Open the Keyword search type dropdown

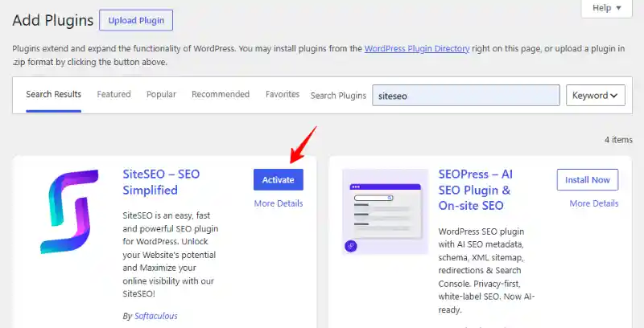[596, 95]
